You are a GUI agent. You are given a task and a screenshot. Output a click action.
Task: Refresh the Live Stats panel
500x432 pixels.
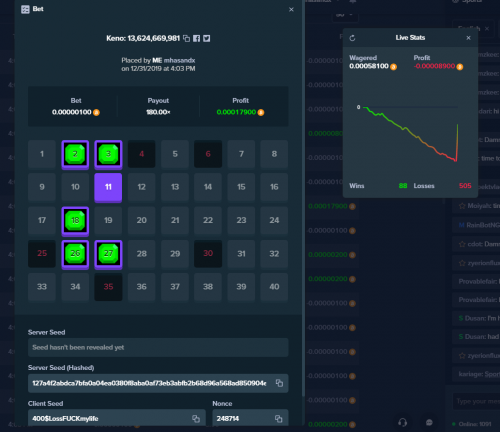pos(352,38)
